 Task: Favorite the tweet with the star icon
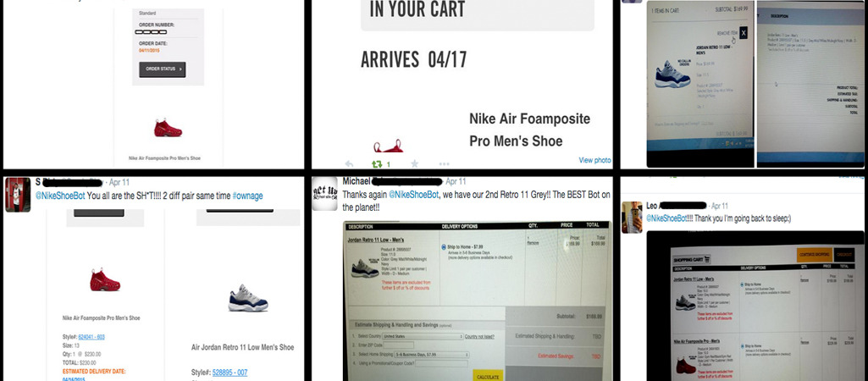(x=415, y=164)
